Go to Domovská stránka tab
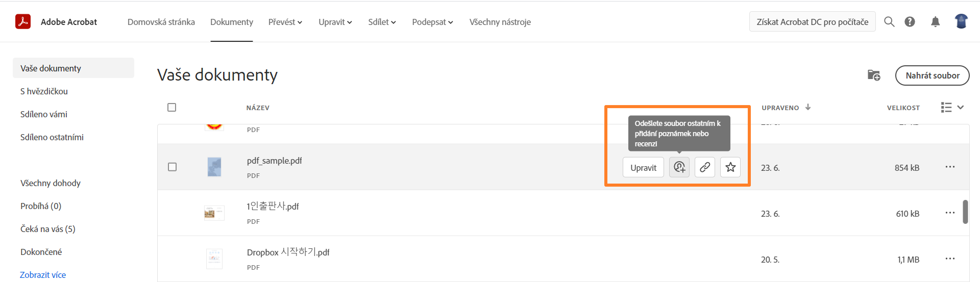The width and height of the screenshot is (980, 282). 161,22
